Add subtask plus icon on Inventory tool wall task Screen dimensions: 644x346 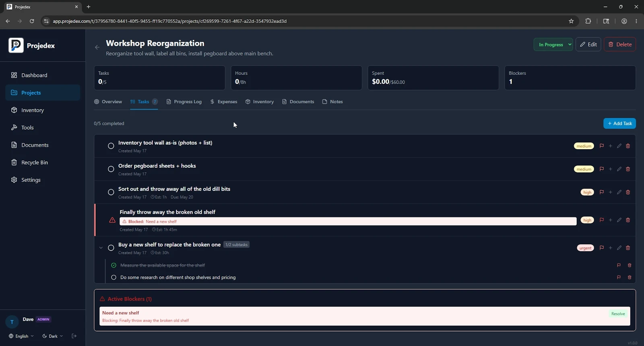(x=611, y=146)
